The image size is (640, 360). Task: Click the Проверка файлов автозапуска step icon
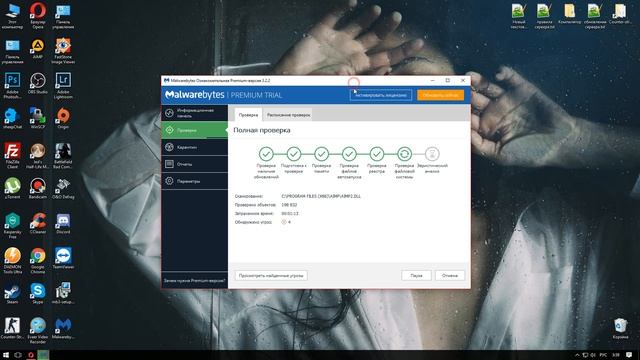pyautogui.click(x=349, y=154)
